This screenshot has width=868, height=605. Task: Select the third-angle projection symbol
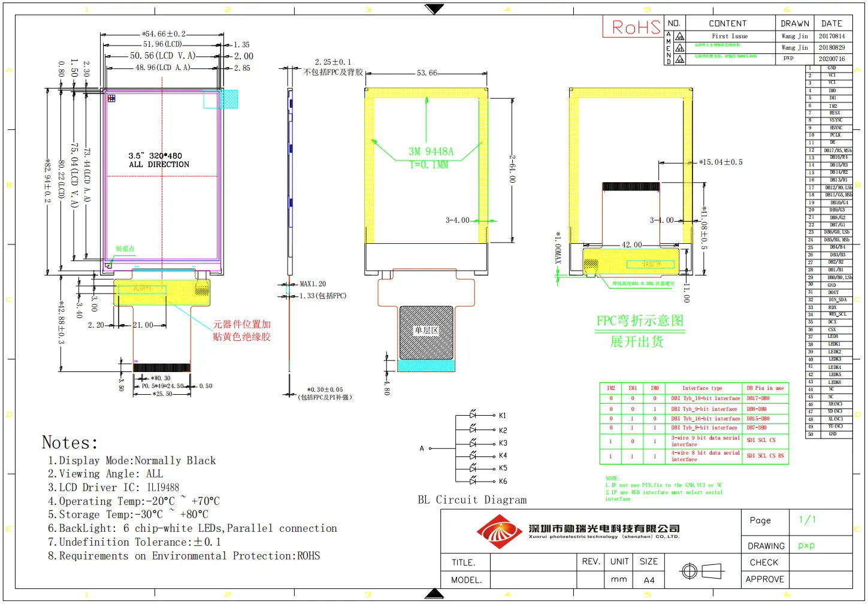point(702,571)
